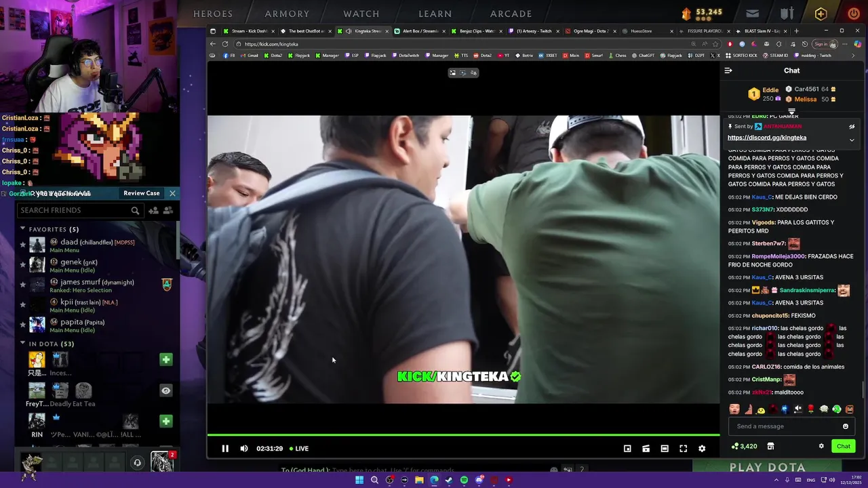Close the Review Case notification
The image size is (868, 488).
pyautogui.click(x=172, y=193)
